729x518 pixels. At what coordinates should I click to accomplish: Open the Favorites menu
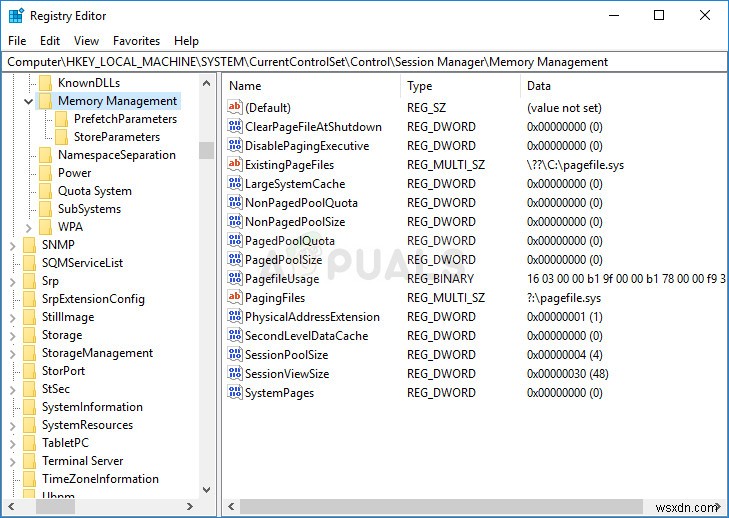136,41
